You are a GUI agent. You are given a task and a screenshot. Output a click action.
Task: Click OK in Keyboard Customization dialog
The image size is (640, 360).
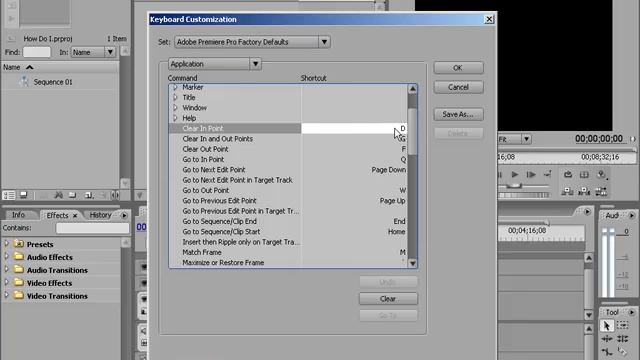pyautogui.click(x=458, y=68)
